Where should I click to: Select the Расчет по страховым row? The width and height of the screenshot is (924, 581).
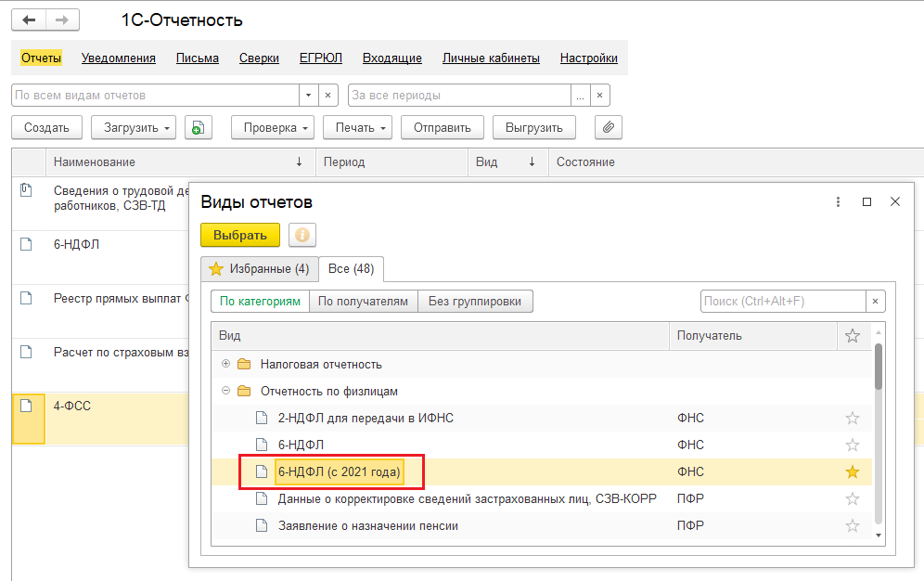tap(100, 365)
